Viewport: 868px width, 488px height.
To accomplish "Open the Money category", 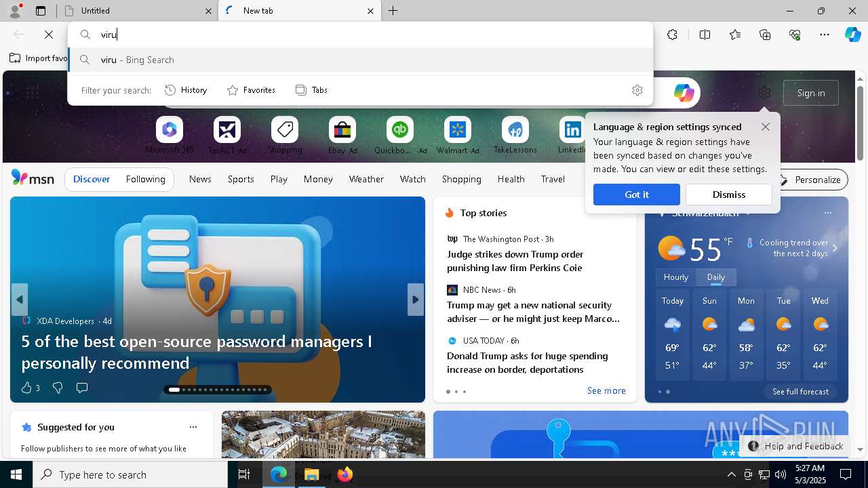I will click(318, 180).
